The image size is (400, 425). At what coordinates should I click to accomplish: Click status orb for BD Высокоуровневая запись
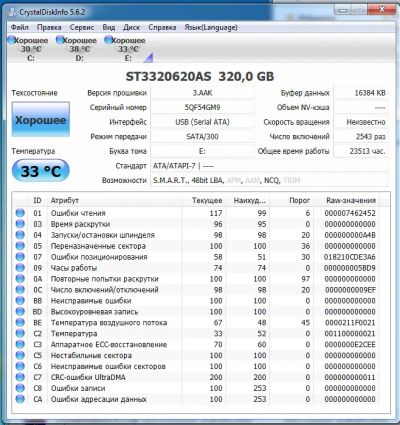click(20, 312)
